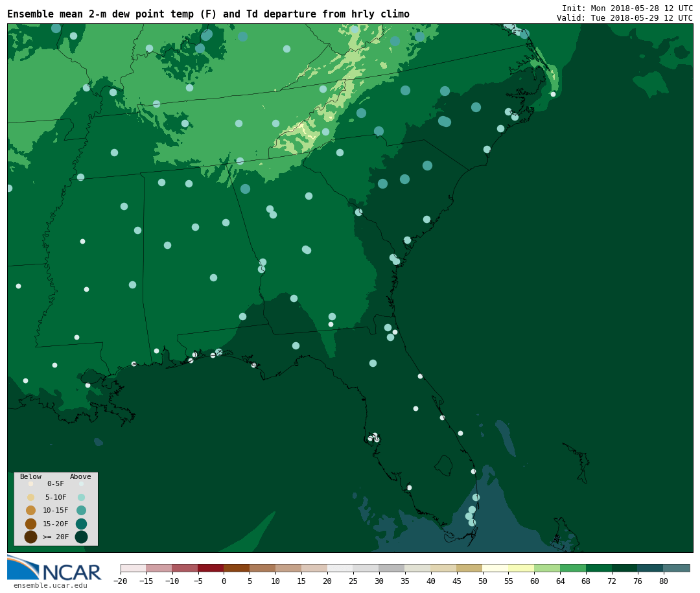Select the Below 10-15F legend circle

[x=31, y=510]
